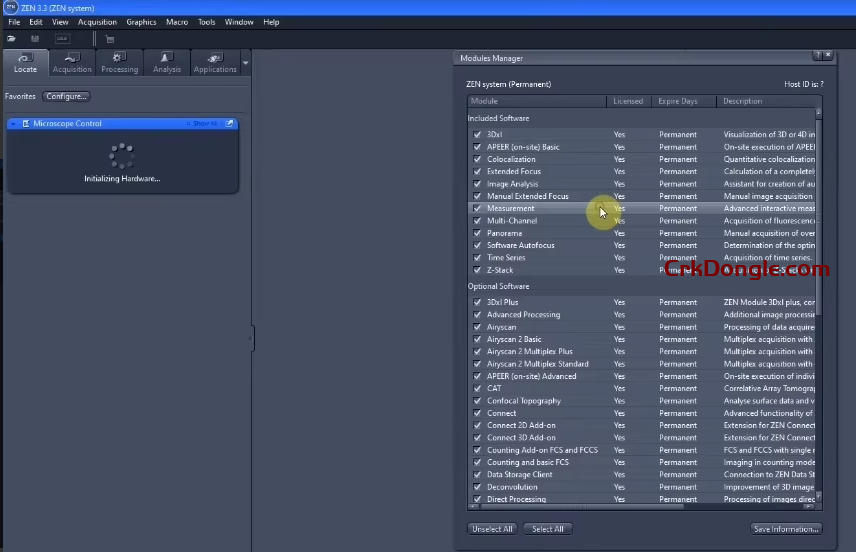Viewport: 856px width, 552px height.
Task: Open the Acquisition menu in menu bar
Action: pos(97,22)
